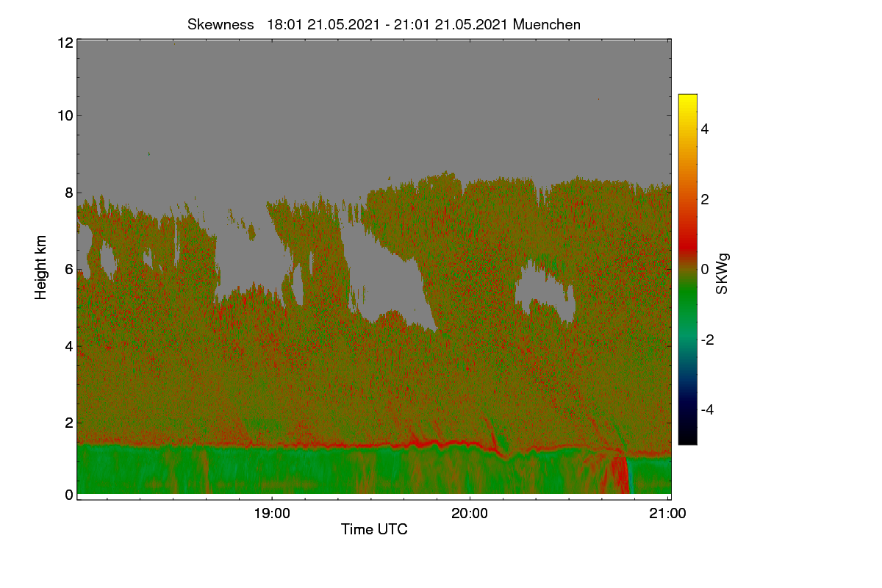This screenshot has width=882, height=588.
Task: Click the 20:00 time axis label
Action: [x=470, y=513]
